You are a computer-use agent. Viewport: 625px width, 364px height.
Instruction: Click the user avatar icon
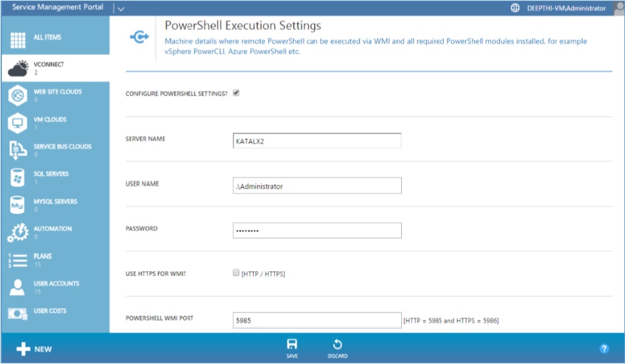click(619, 8)
